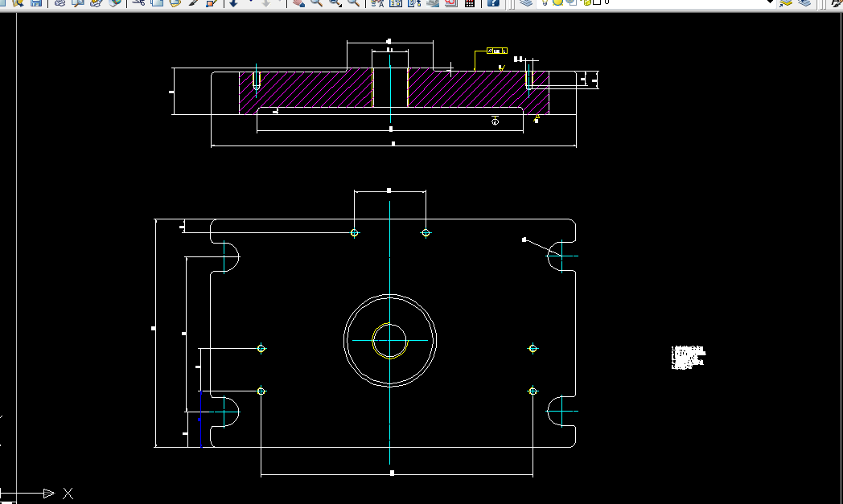Click the Publish icon

tap(97, 2)
